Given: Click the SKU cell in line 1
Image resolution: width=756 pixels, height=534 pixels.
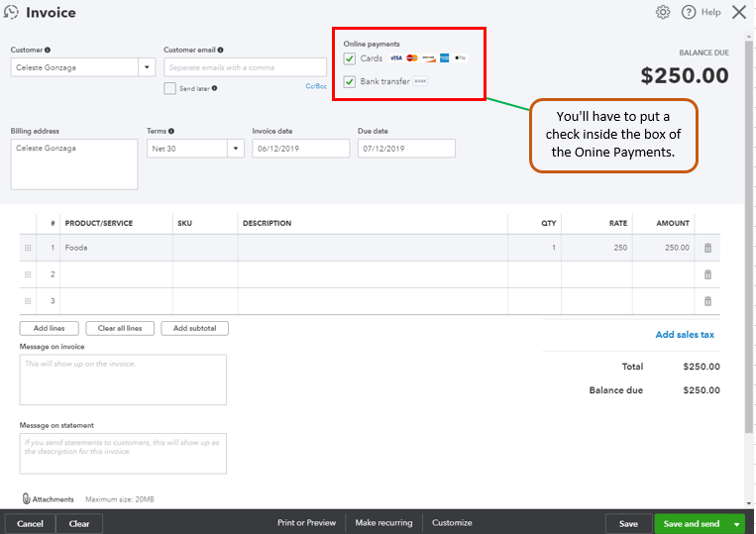Looking at the screenshot, I should point(205,248).
